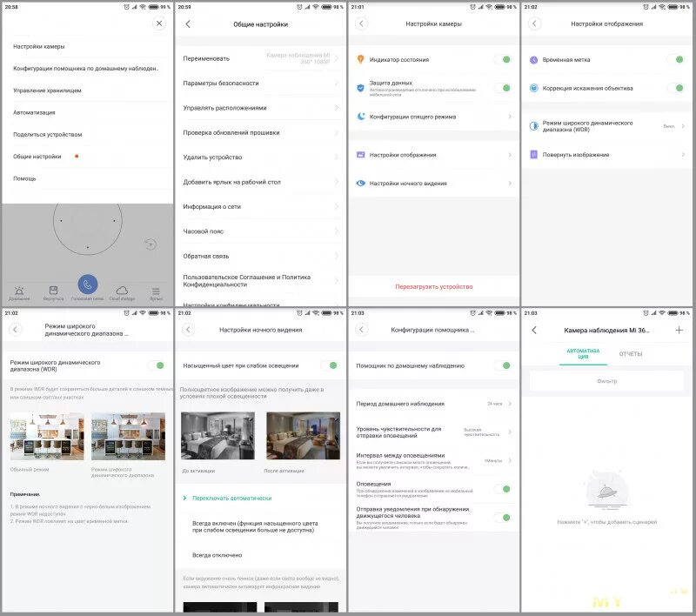The height and width of the screenshot is (616, 696).
Task: Toggle Насыщенный цвет при слабом освещении switch
Action: [x=330, y=365]
